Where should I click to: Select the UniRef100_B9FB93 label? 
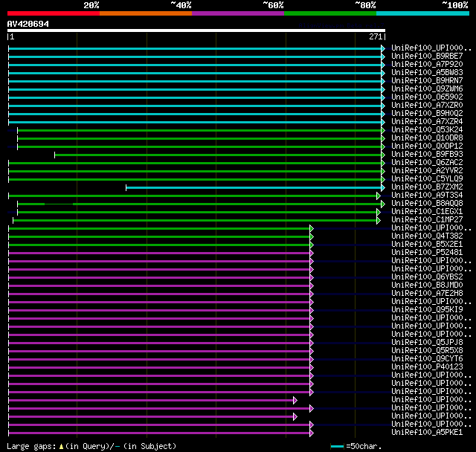click(427, 155)
